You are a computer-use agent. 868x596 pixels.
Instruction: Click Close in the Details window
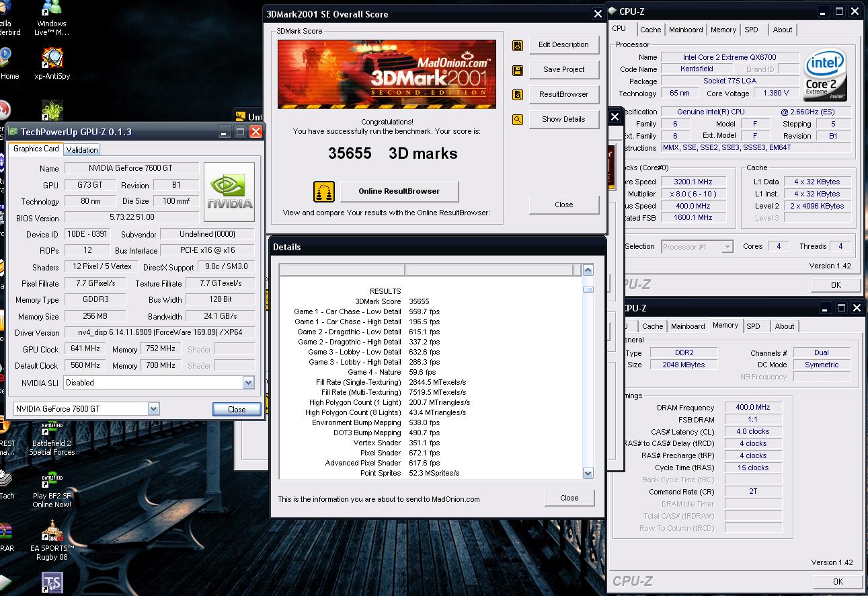tap(569, 498)
